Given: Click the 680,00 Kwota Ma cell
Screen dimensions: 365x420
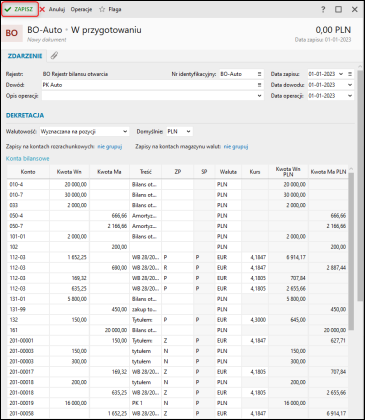Looking at the screenshot, I should [x=109, y=268].
